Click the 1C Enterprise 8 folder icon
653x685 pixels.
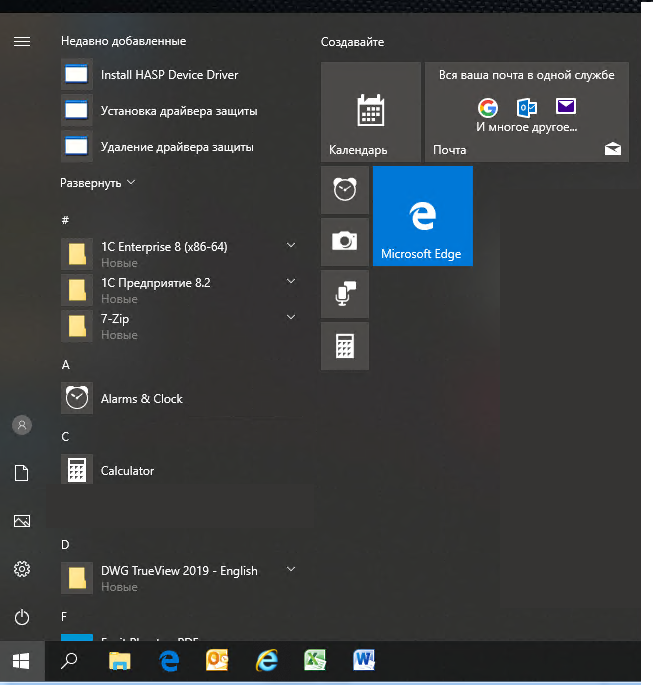pos(77,254)
